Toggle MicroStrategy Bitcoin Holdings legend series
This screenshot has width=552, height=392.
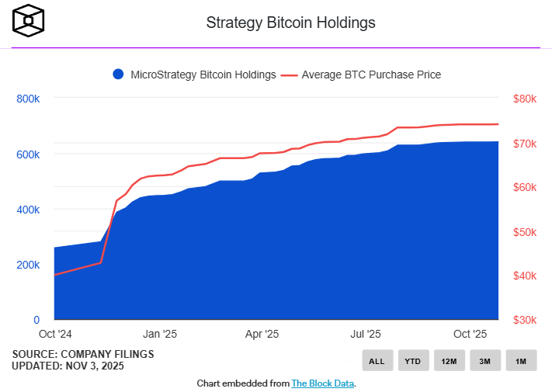tap(203, 75)
